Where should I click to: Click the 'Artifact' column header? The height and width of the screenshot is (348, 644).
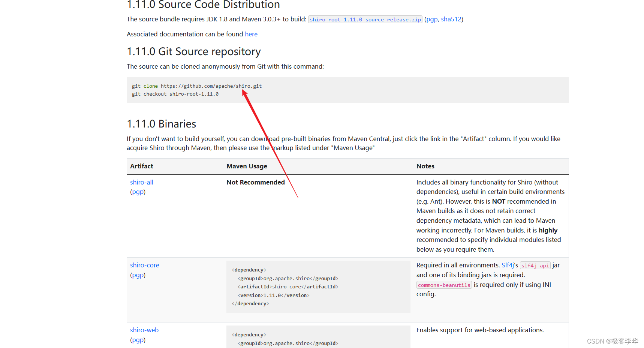coord(142,166)
